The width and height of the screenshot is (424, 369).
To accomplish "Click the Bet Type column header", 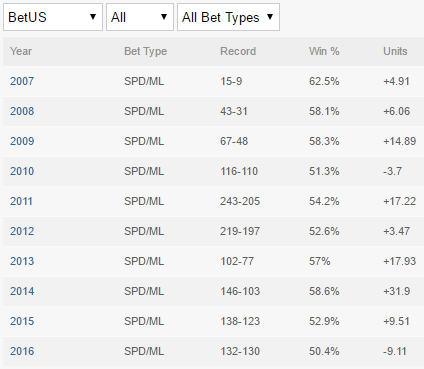I will (146, 51).
